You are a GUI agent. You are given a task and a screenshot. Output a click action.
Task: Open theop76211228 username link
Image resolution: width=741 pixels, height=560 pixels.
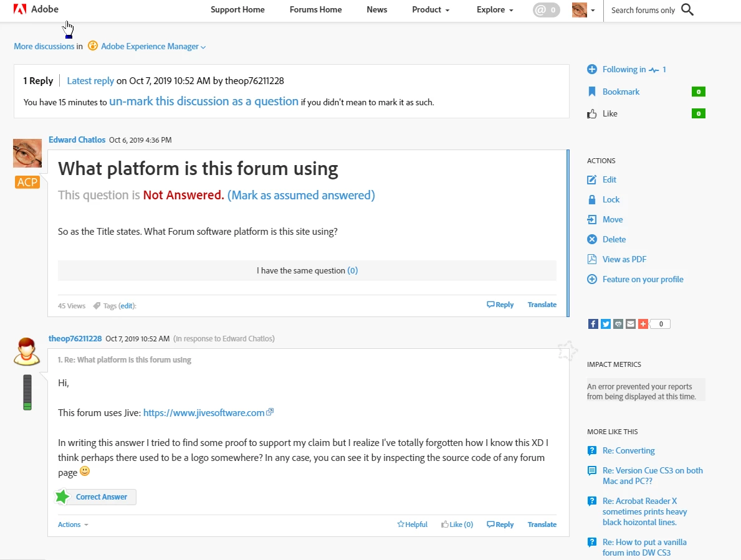click(x=75, y=338)
